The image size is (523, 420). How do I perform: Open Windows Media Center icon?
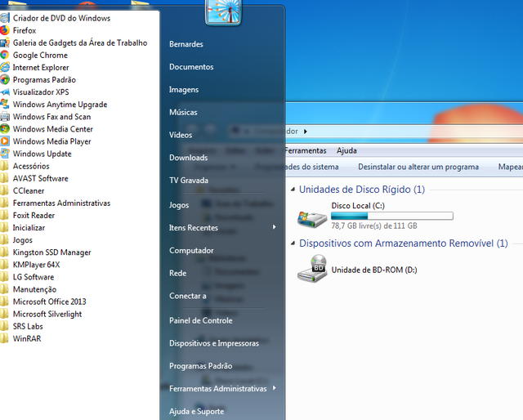pos(4,129)
